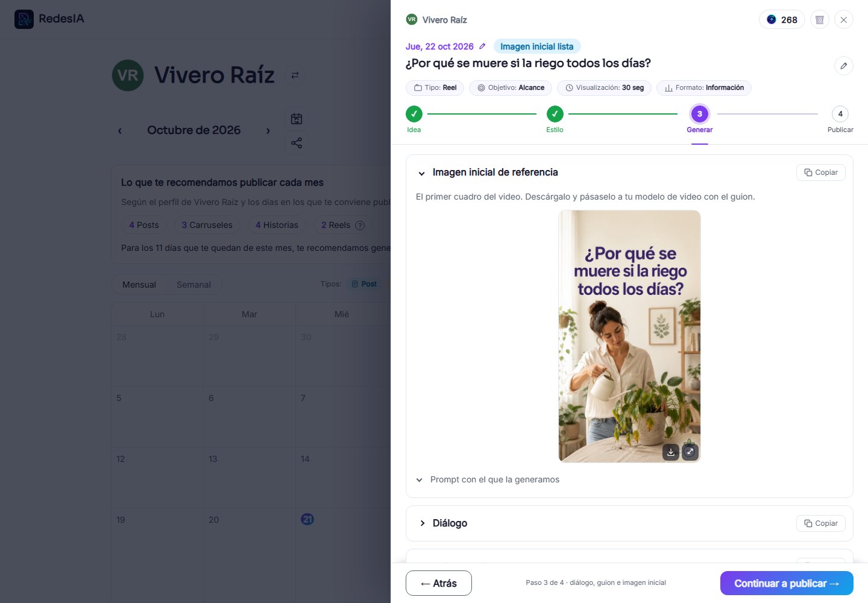Click Formato: Información chip
The image size is (868, 603).
(704, 88)
